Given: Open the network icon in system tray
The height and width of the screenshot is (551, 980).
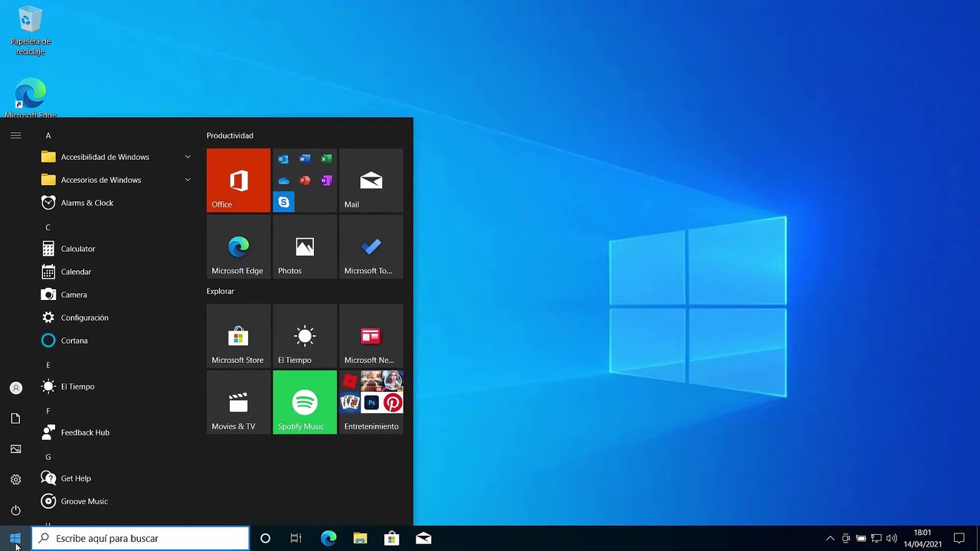Looking at the screenshot, I should (x=877, y=539).
